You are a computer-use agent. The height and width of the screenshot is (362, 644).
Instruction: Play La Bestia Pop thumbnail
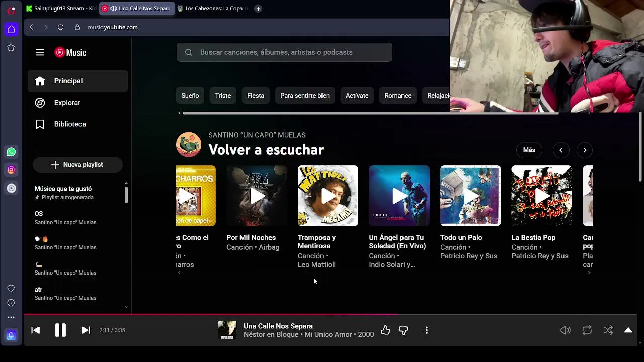point(542,196)
